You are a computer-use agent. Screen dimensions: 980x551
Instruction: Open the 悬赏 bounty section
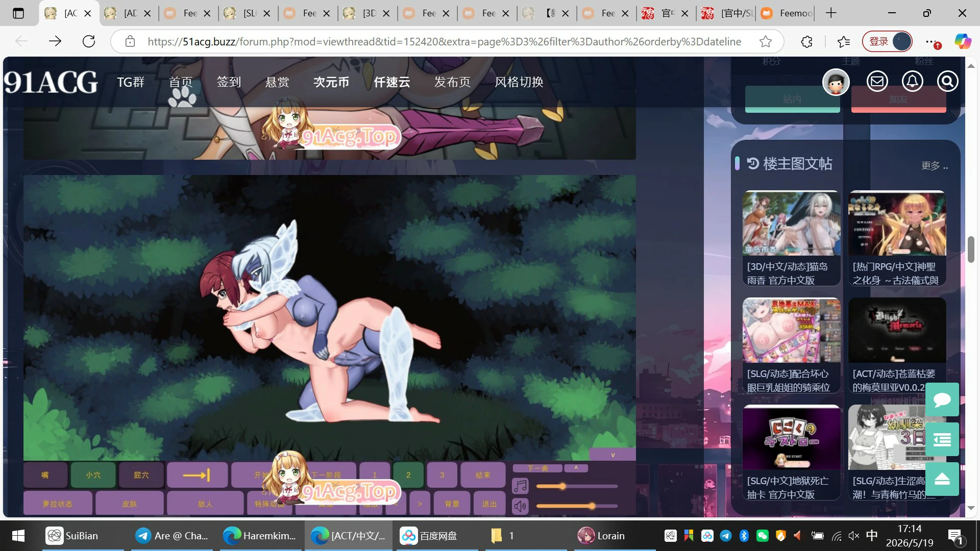[x=277, y=82]
